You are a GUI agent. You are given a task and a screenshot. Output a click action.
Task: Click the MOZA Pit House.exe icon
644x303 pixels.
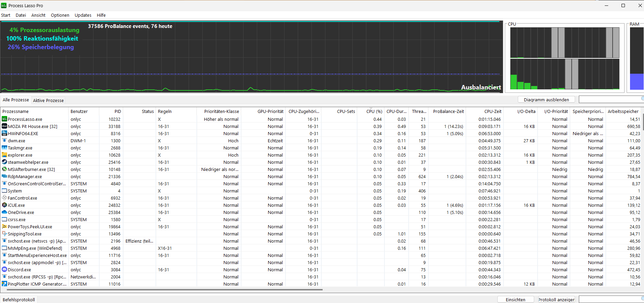(4, 126)
